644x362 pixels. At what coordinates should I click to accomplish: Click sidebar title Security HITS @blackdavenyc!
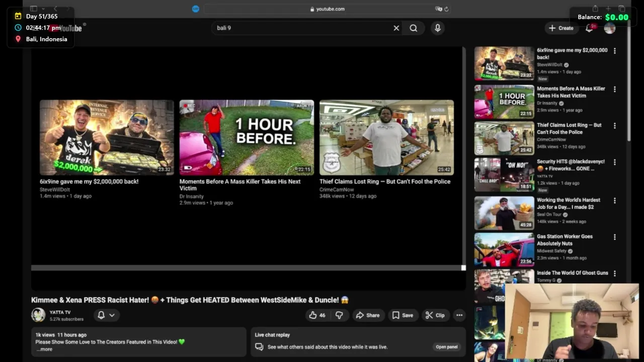click(x=571, y=165)
